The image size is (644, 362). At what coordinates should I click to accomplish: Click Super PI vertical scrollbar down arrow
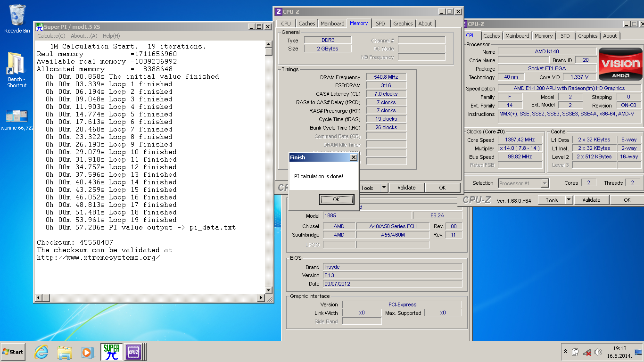coord(269,290)
